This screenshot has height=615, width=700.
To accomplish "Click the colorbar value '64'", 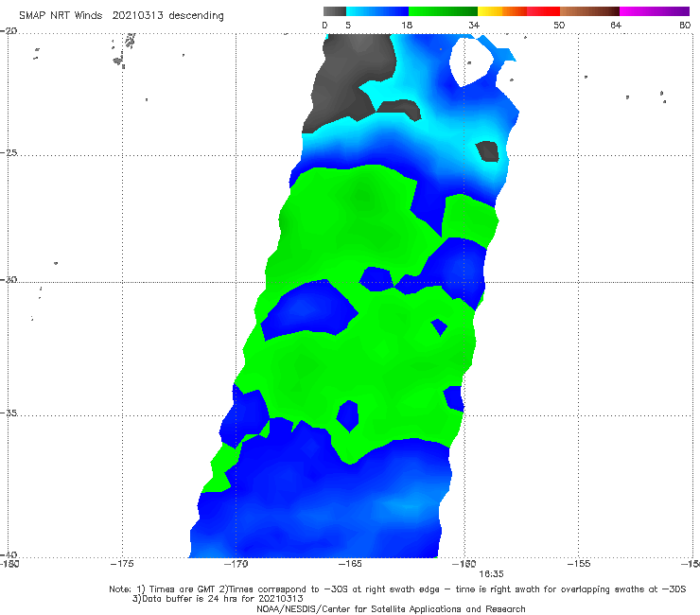I will [x=616, y=25].
